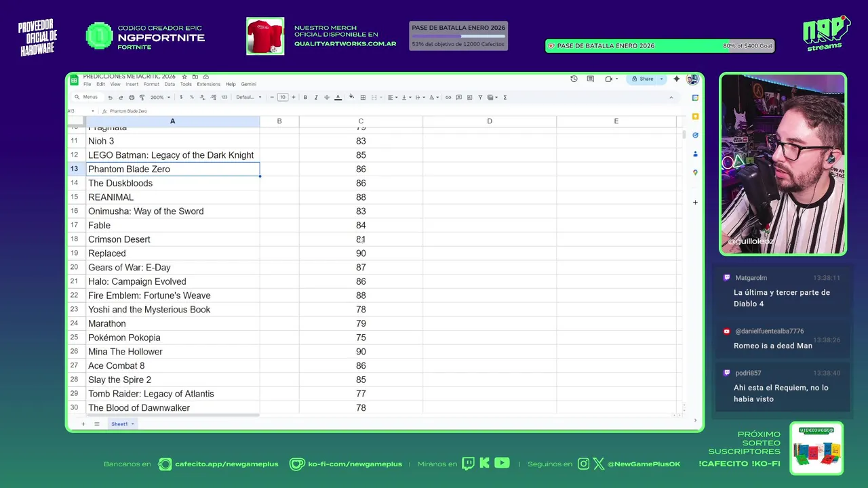Open the functions sigma menu

tap(505, 97)
